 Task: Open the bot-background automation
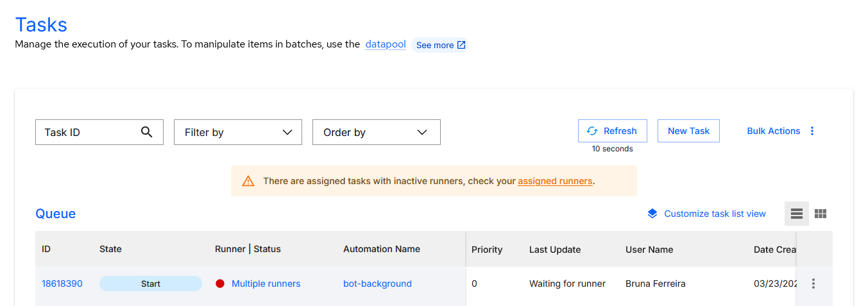click(x=377, y=284)
